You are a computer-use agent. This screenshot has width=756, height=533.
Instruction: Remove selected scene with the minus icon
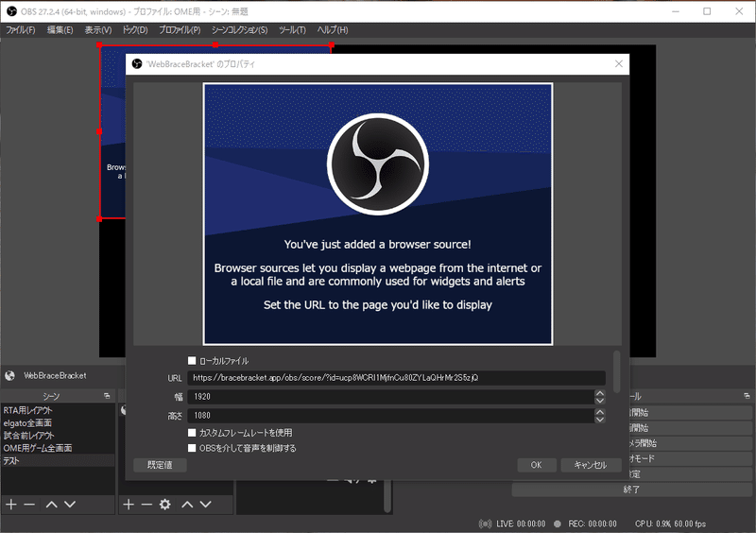pos(29,505)
